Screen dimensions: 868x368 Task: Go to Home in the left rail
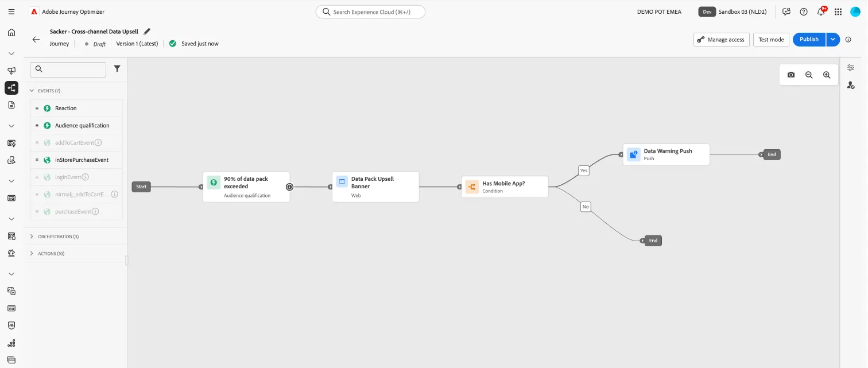tap(11, 33)
